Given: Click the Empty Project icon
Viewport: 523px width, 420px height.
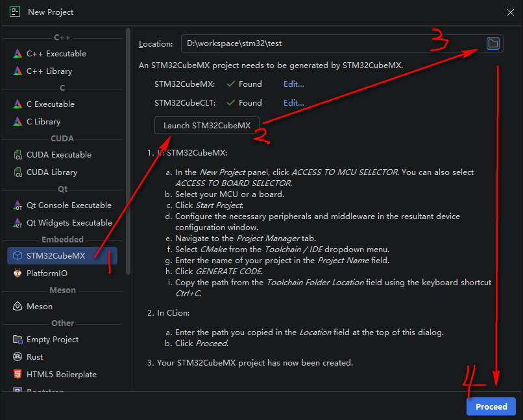Looking at the screenshot, I should point(18,340).
